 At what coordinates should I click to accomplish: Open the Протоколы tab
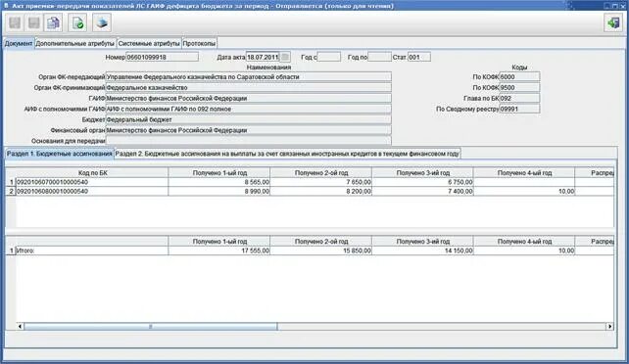click(199, 43)
